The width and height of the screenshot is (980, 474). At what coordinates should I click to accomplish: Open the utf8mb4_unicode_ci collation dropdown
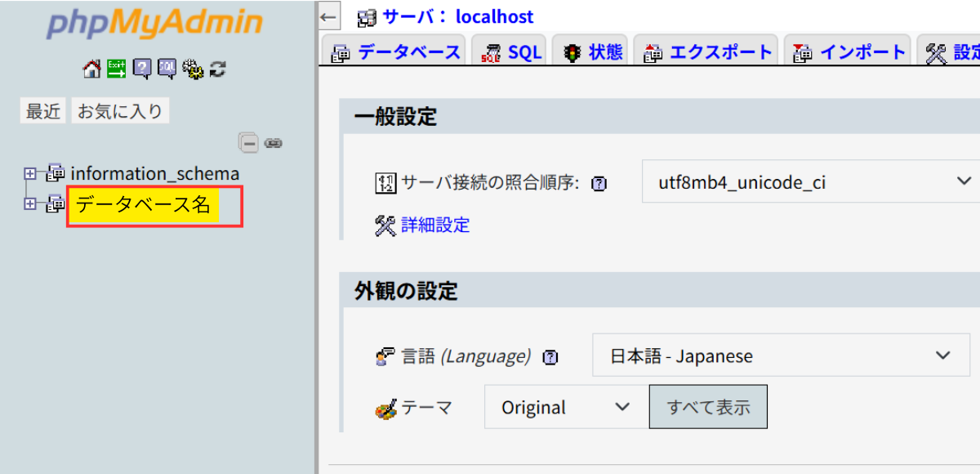coord(810,181)
